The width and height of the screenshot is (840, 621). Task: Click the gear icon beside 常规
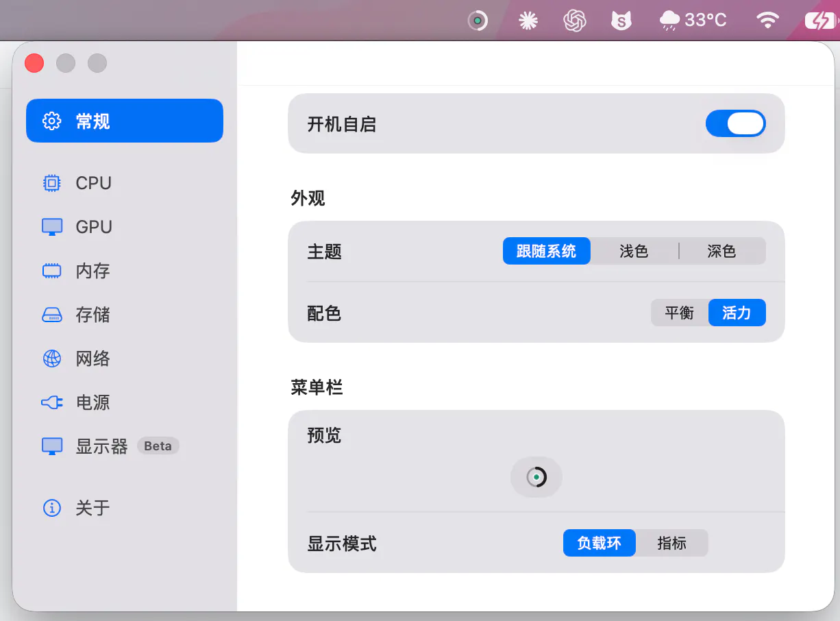tap(52, 121)
